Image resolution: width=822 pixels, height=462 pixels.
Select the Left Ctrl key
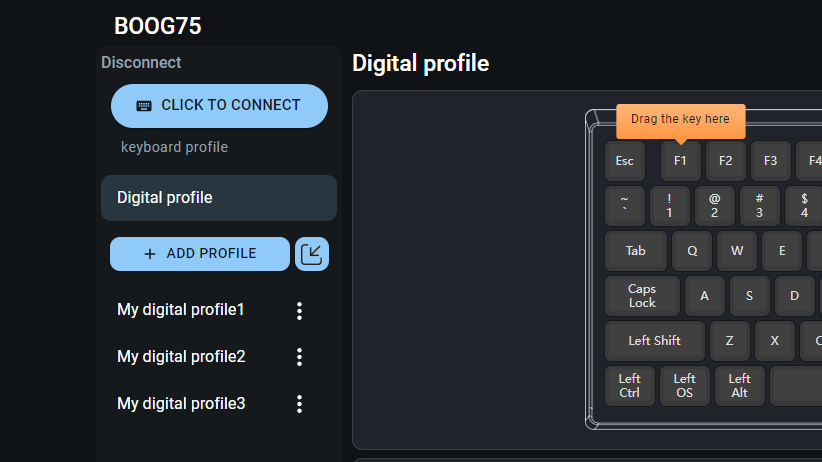pyautogui.click(x=629, y=386)
